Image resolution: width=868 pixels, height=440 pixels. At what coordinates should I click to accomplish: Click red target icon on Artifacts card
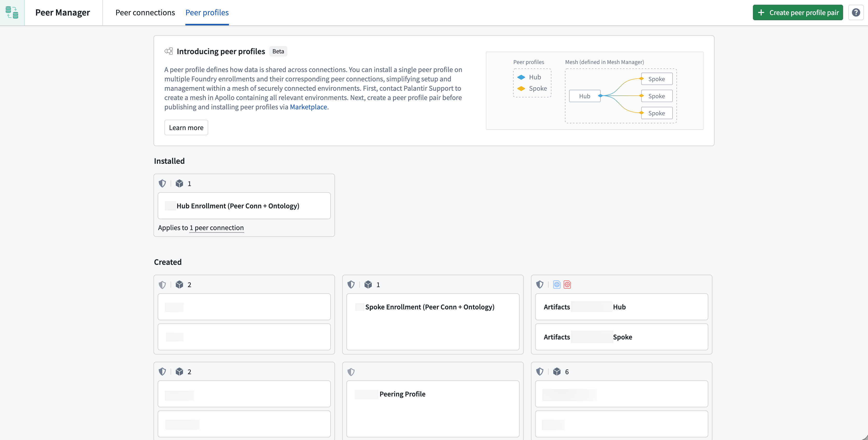point(568,285)
